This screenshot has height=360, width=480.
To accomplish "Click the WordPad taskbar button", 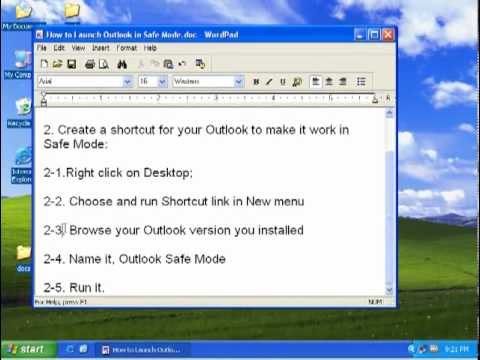I will click(x=142, y=350).
